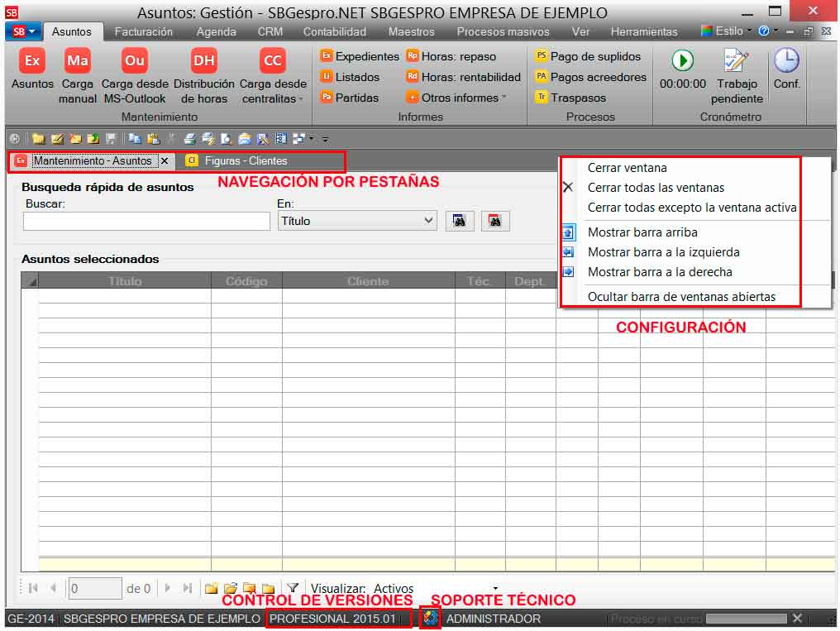The image size is (840, 631).
Task: Open Trabajo pendiente notepad icon
Action: click(736, 61)
